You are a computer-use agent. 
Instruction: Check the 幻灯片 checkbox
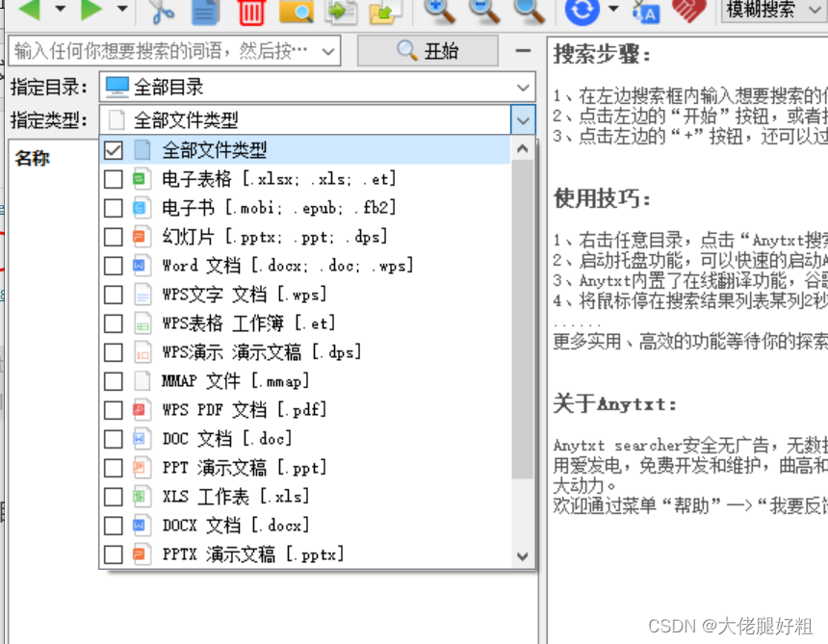(x=114, y=237)
